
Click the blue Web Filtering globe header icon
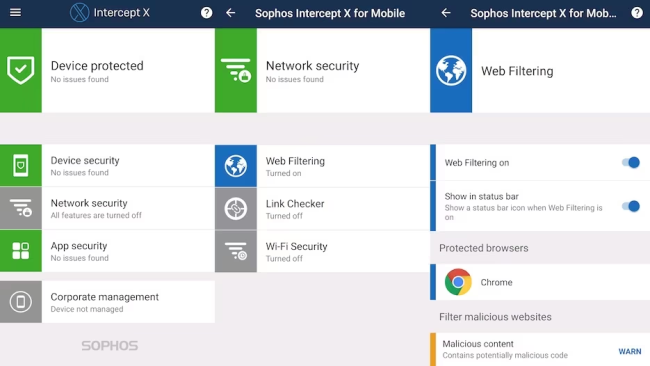pos(451,70)
